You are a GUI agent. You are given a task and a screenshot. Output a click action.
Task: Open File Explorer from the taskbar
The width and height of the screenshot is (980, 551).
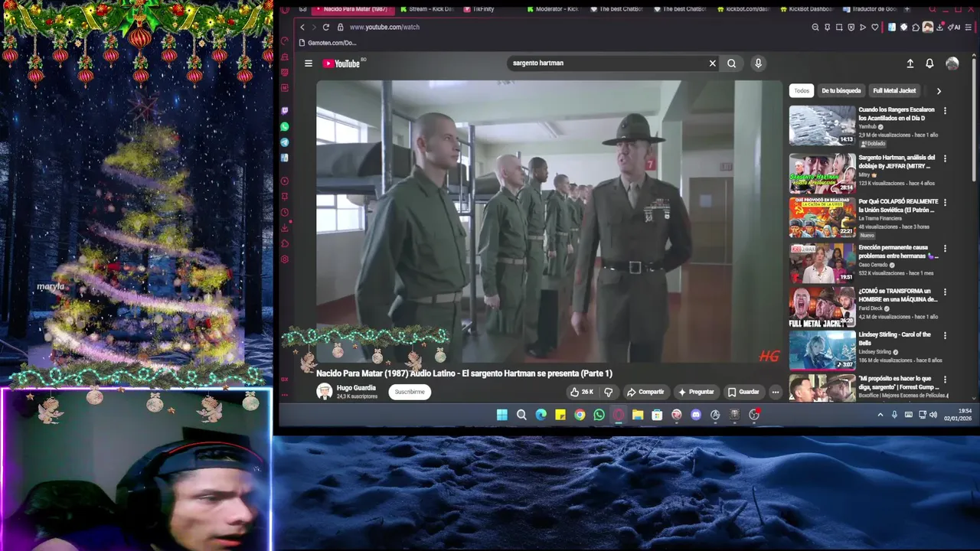coord(638,415)
